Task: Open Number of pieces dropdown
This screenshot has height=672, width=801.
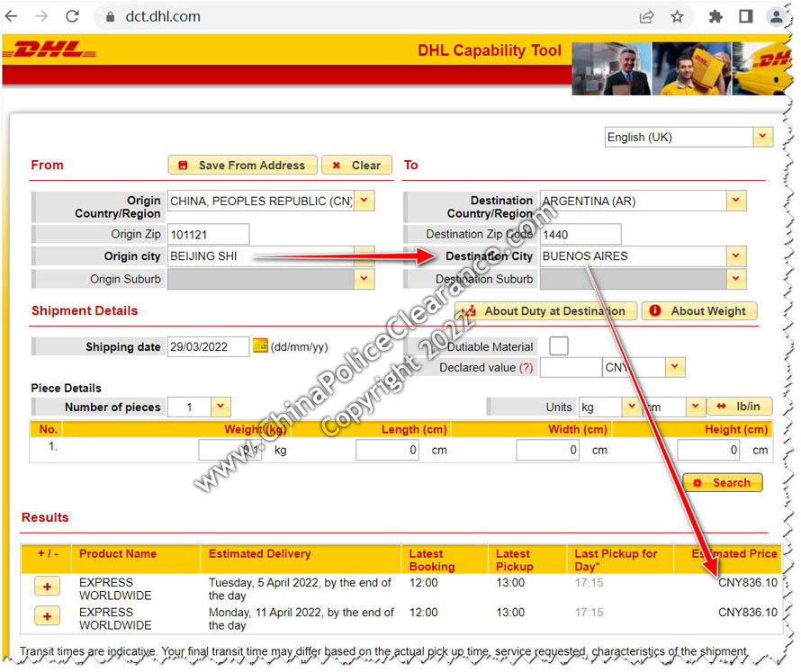Action: pyautogui.click(x=220, y=407)
